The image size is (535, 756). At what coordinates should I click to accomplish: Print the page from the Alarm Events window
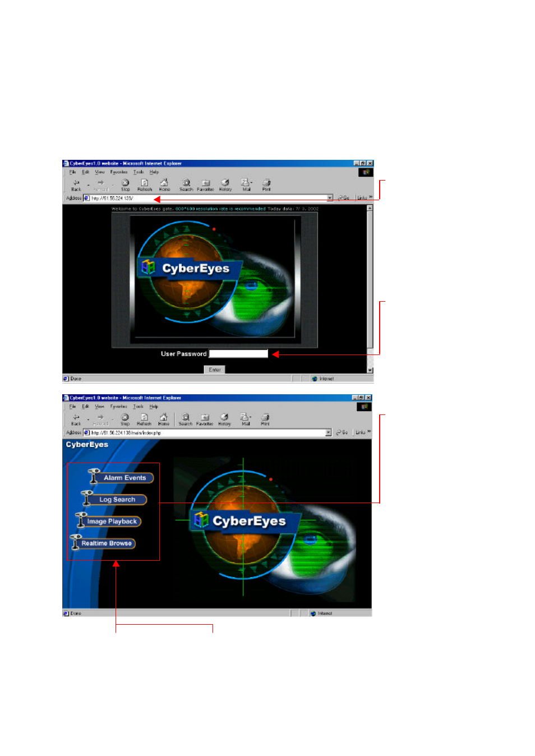(x=265, y=420)
